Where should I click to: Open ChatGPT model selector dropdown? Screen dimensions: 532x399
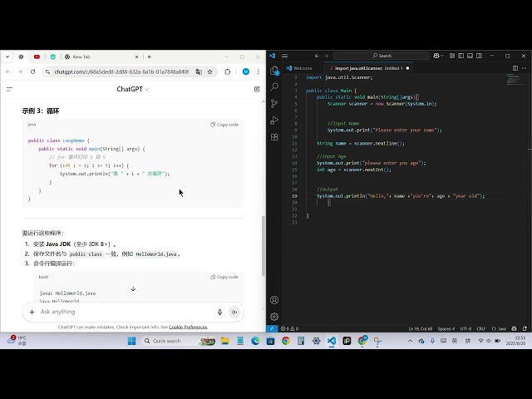pos(133,89)
